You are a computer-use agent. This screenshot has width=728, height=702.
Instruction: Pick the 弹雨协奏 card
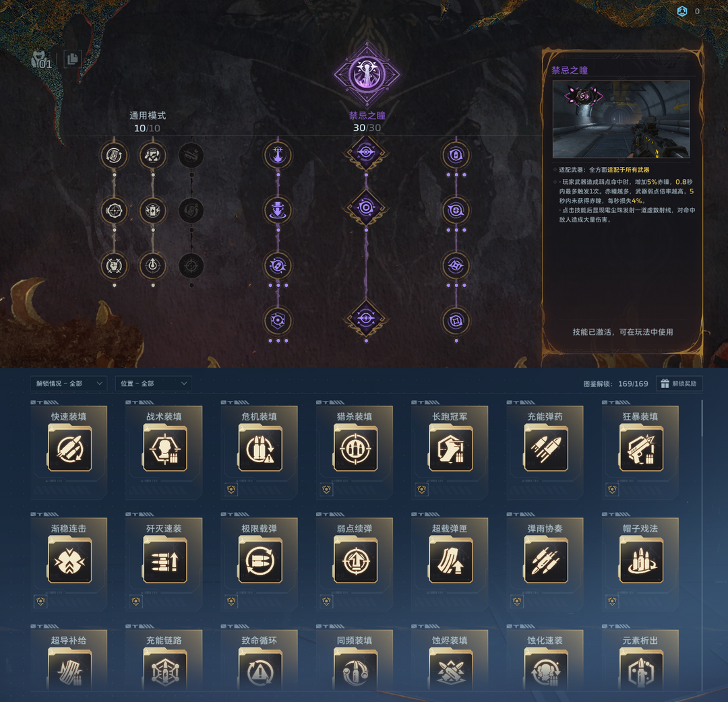(545, 563)
